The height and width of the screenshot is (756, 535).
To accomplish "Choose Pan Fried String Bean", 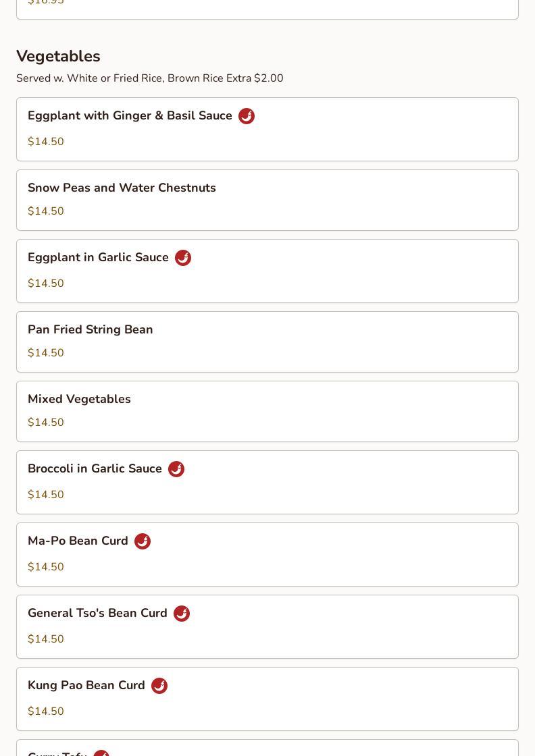I will (91, 330).
